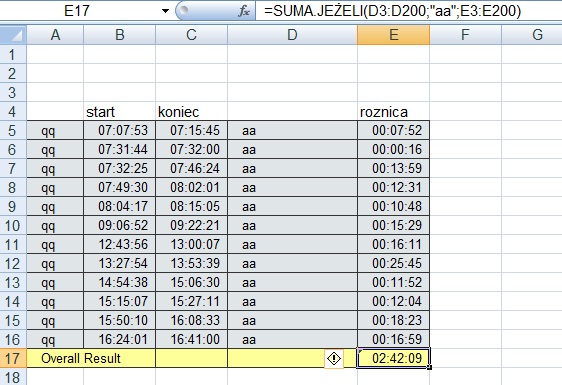562x385 pixels.
Task: Click cell with value 07:49:30
Action: tap(120, 187)
